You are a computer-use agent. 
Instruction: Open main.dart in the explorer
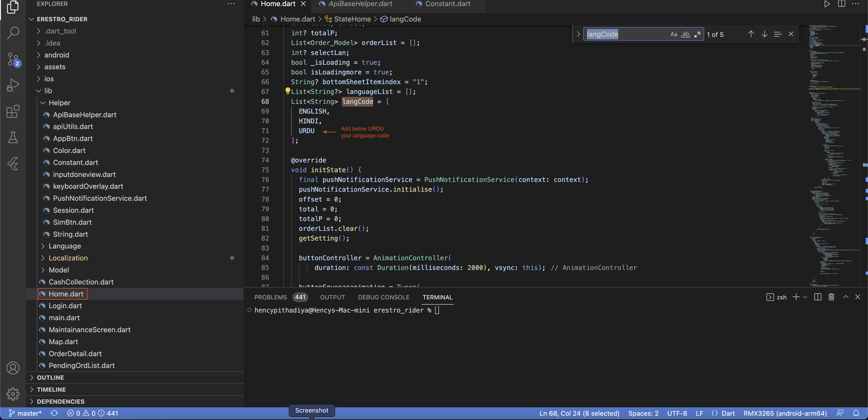(64, 318)
